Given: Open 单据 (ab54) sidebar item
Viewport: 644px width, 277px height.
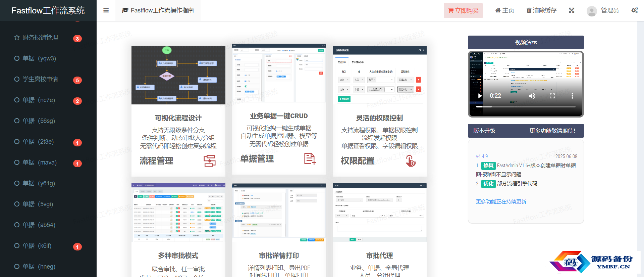Looking at the screenshot, I should [x=48, y=225].
